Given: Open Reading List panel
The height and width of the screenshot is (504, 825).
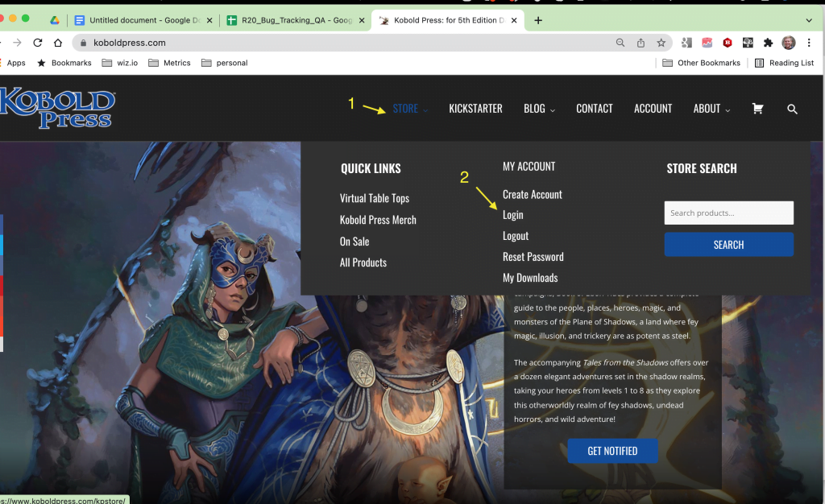Looking at the screenshot, I should [x=785, y=63].
